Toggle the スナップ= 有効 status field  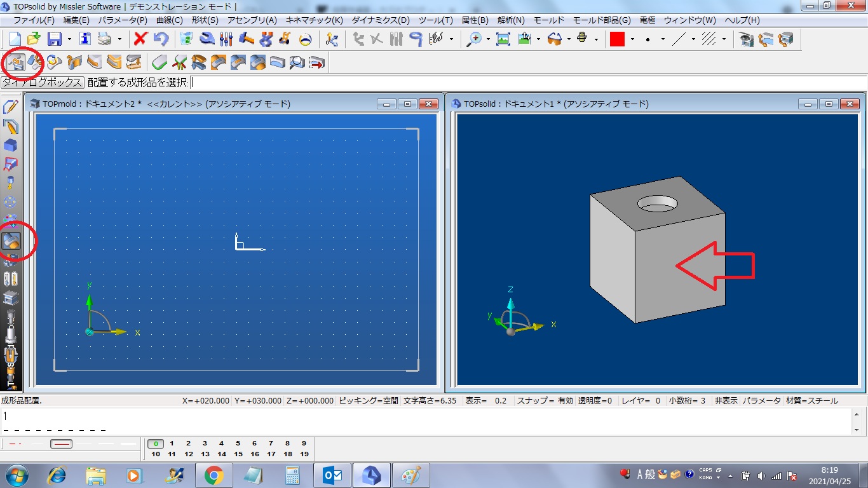click(545, 401)
